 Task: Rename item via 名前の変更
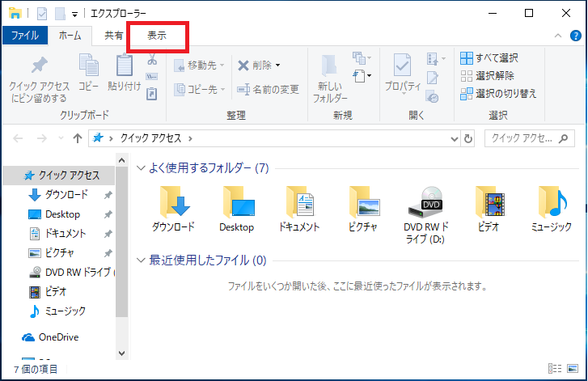269,89
